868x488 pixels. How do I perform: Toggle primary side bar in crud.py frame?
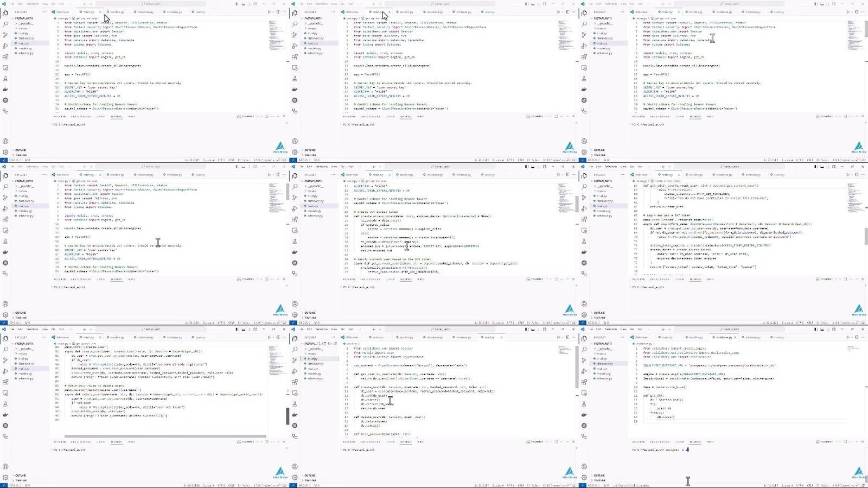click(526, 329)
